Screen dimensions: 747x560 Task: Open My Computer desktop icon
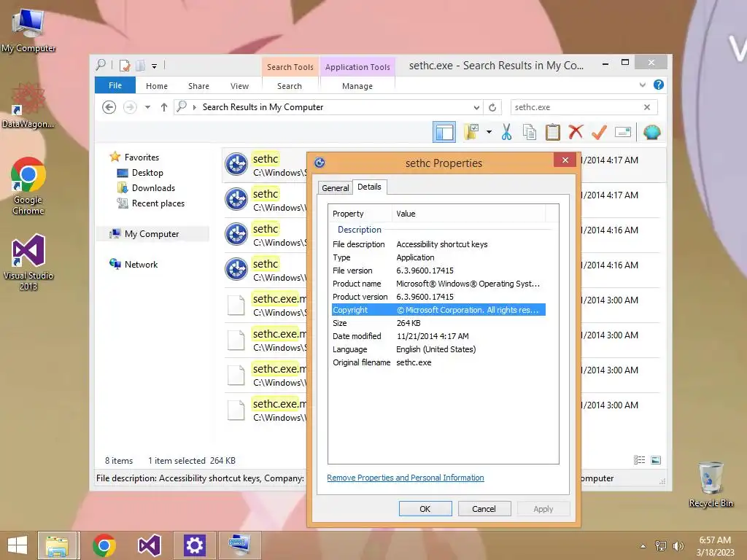(28, 30)
